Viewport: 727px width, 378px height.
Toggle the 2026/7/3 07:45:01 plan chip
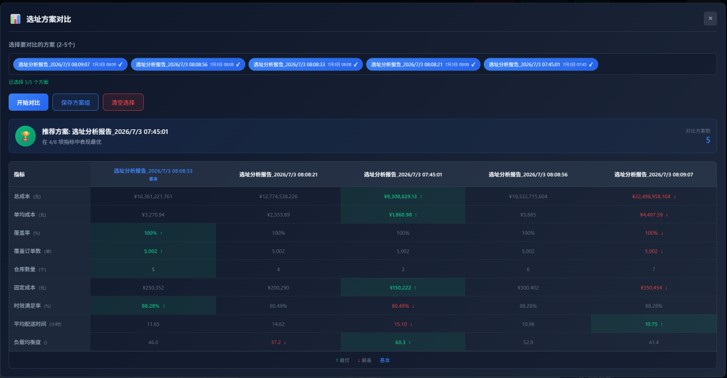tap(541, 64)
